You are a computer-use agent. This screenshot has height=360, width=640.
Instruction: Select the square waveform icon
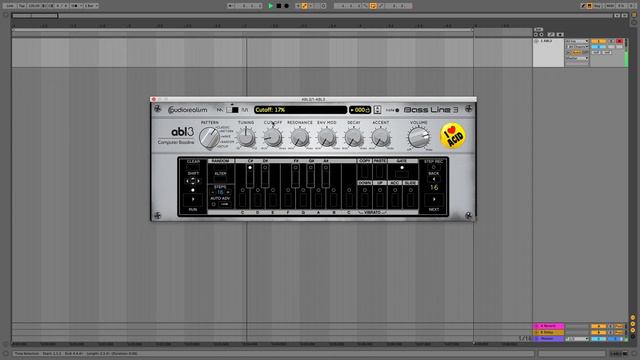pos(244,110)
